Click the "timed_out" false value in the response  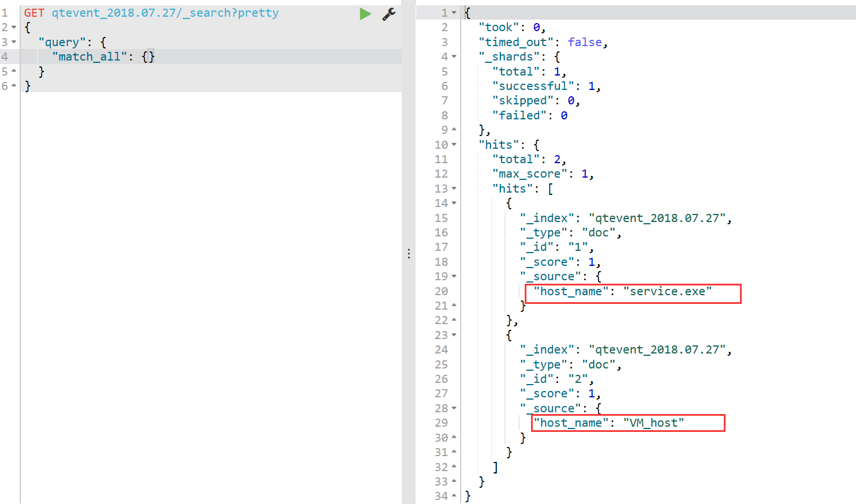coord(584,42)
